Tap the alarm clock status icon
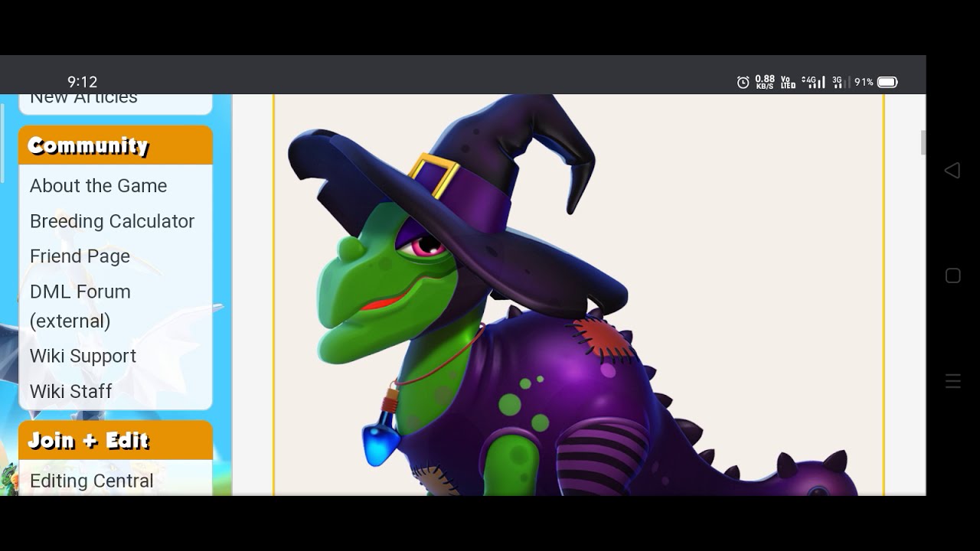This screenshot has width=980, height=551. point(743,82)
